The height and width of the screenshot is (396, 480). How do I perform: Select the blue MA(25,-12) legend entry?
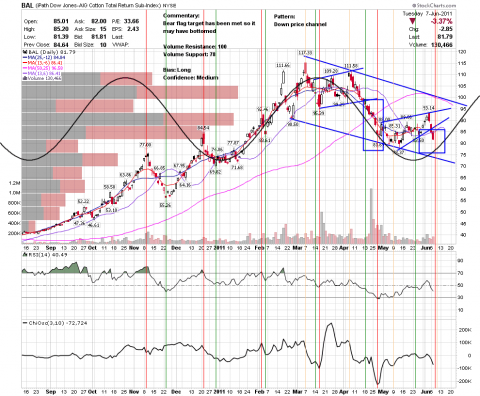[42, 57]
